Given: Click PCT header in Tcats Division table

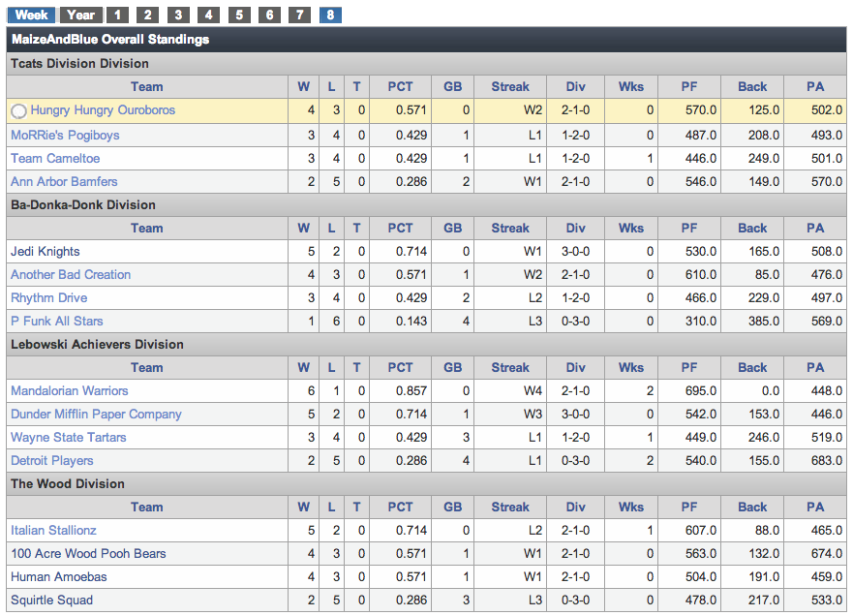Looking at the screenshot, I should coord(400,86).
